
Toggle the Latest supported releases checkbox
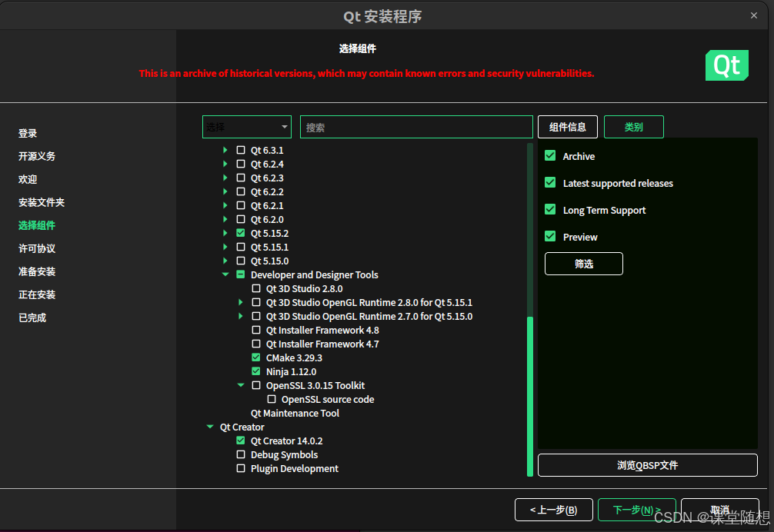click(x=550, y=182)
